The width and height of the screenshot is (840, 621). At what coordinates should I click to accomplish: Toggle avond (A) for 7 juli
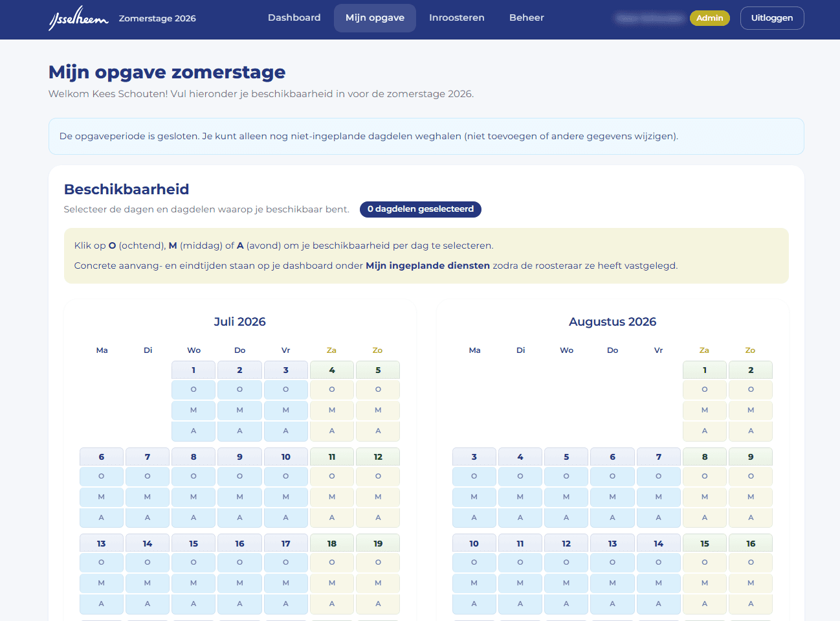pyautogui.click(x=148, y=517)
